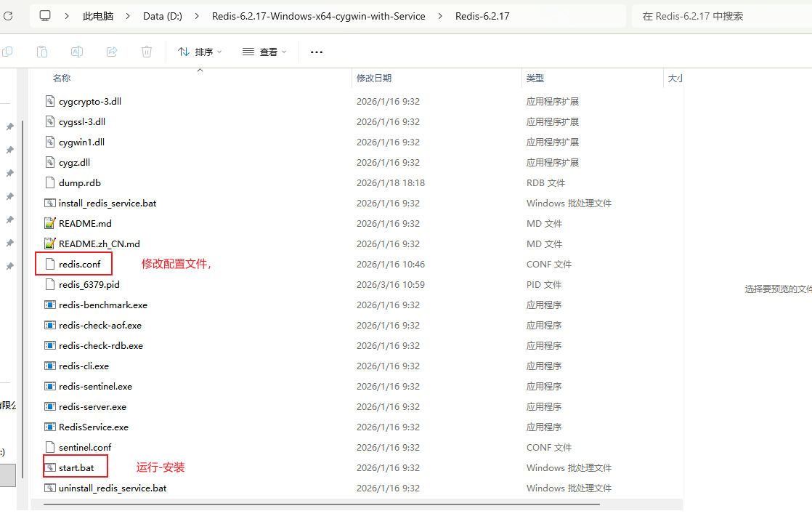Select README.zh_CN.md file icon
812x519 pixels.
(49, 244)
